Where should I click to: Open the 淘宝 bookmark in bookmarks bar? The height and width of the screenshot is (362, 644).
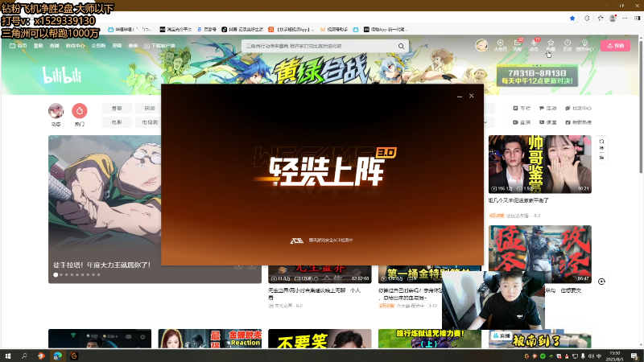coord(175,30)
